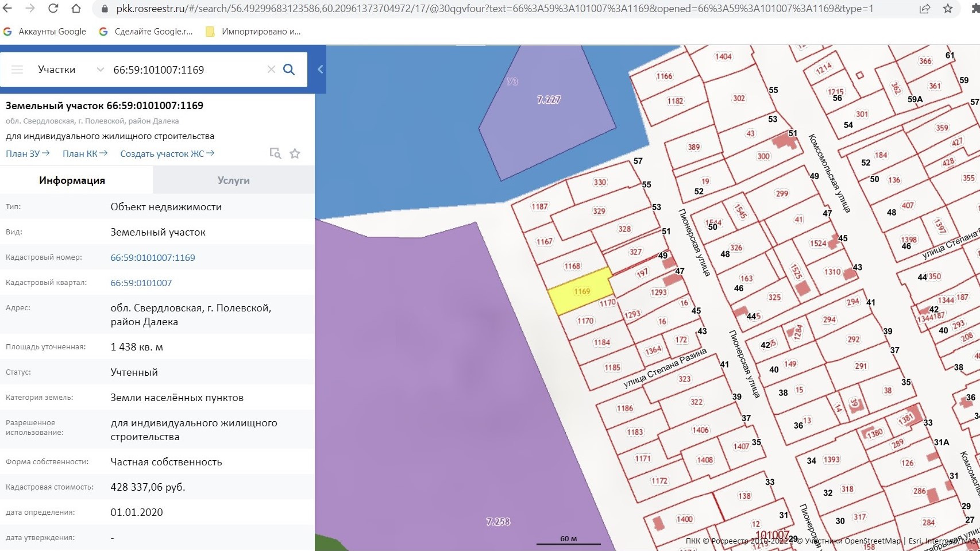
Task: Bookmark this page with the star icon
Action: 948,9
